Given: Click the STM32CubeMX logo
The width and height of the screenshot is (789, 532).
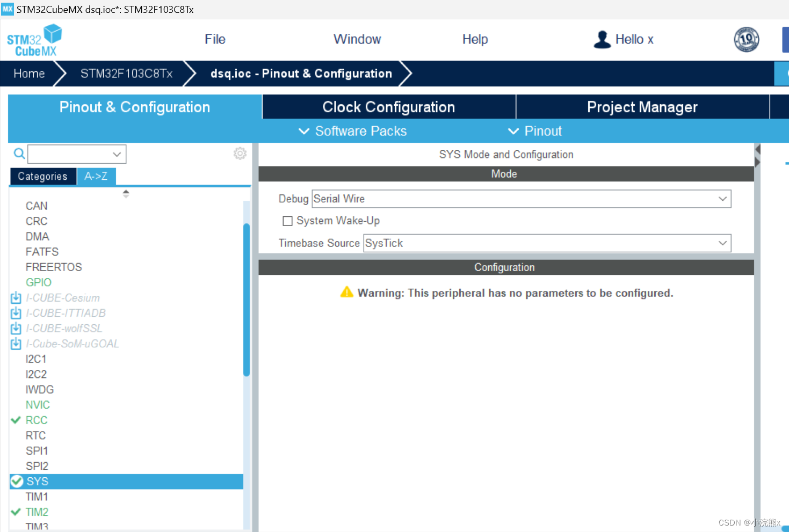Looking at the screenshot, I should tap(34, 40).
